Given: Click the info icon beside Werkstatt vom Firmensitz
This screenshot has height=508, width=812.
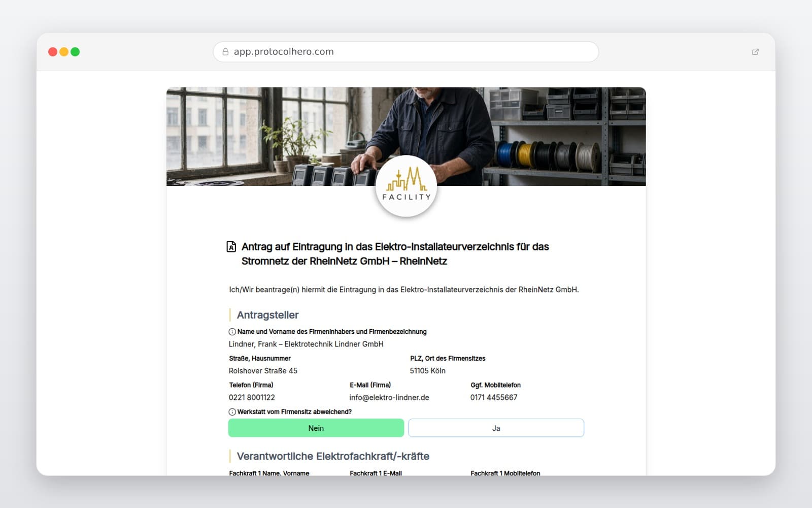Looking at the screenshot, I should [x=232, y=412].
